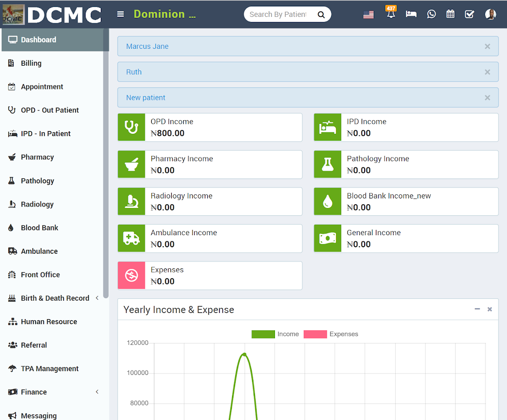
Task: Open the bed status icon
Action: pos(411,14)
